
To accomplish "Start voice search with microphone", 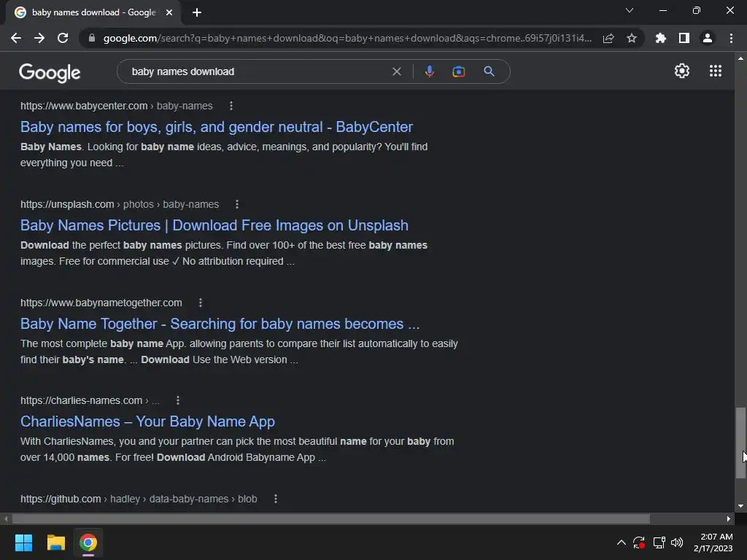I will pos(429,71).
